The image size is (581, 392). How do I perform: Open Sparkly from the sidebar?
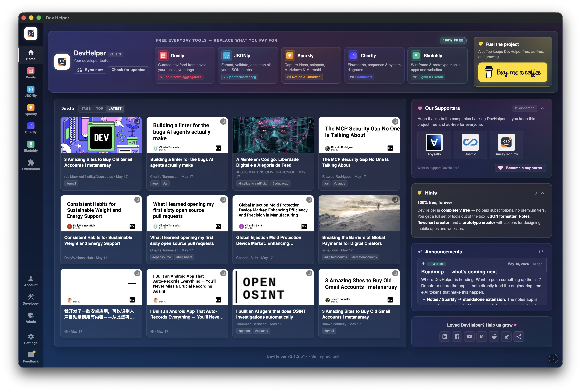(x=31, y=110)
